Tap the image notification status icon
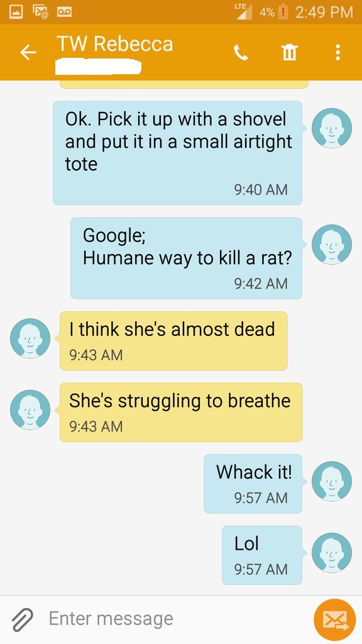The height and width of the screenshot is (644, 362). pos(16,12)
